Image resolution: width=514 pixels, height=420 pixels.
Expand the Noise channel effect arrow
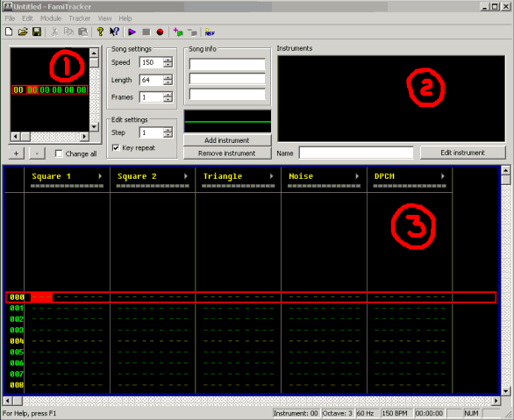click(357, 176)
